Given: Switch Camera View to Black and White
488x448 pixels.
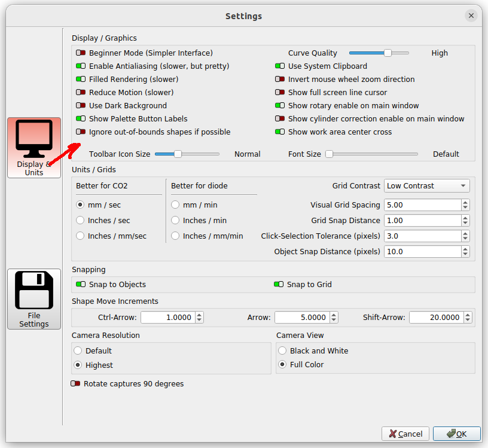Looking at the screenshot, I should [x=282, y=351].
